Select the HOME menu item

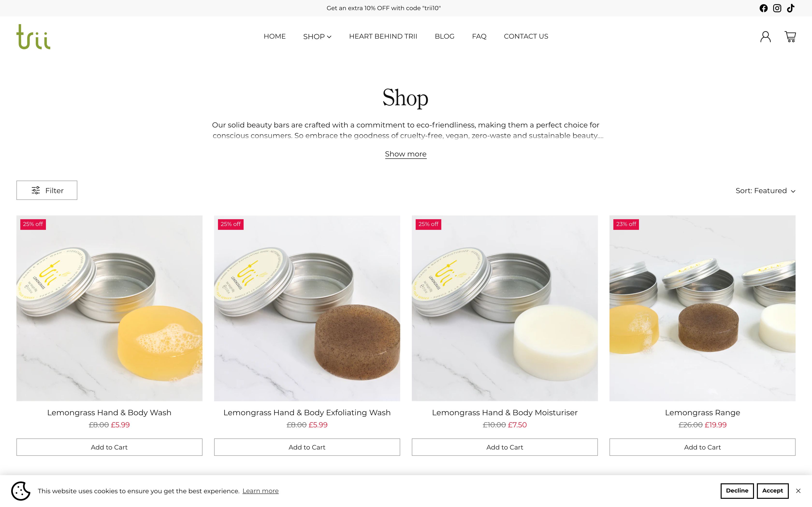coord(274,36)
